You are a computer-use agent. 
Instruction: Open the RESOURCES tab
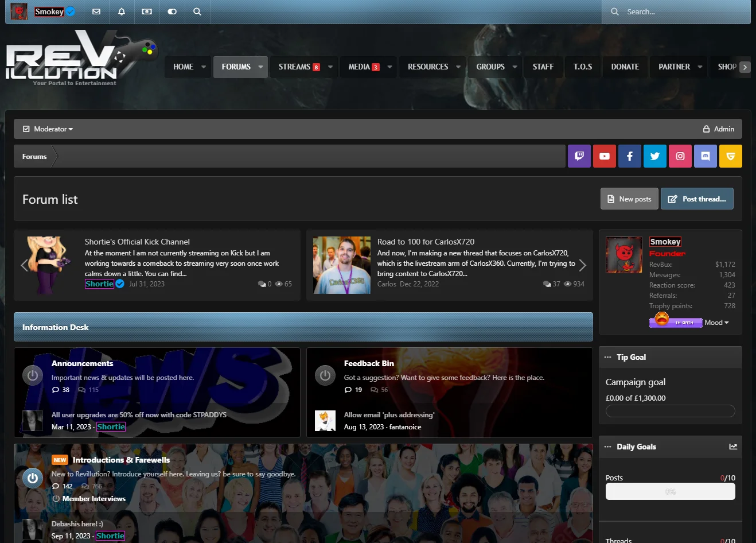[428, 67]
